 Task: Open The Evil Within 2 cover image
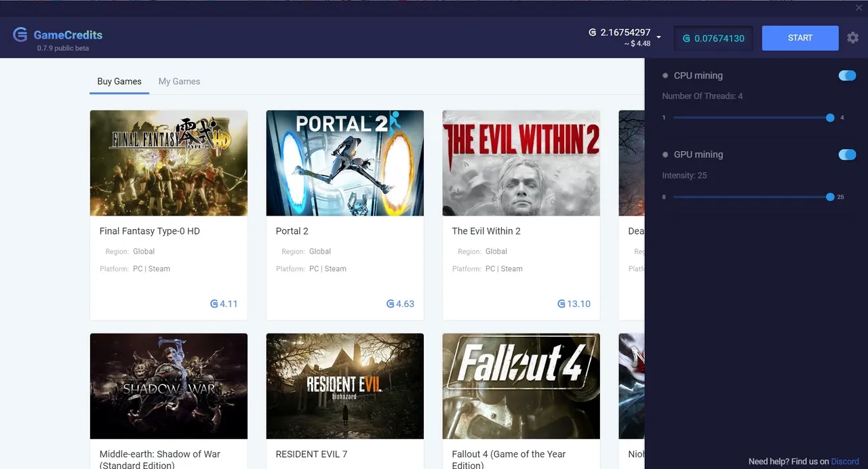click(x=521, y=163)
